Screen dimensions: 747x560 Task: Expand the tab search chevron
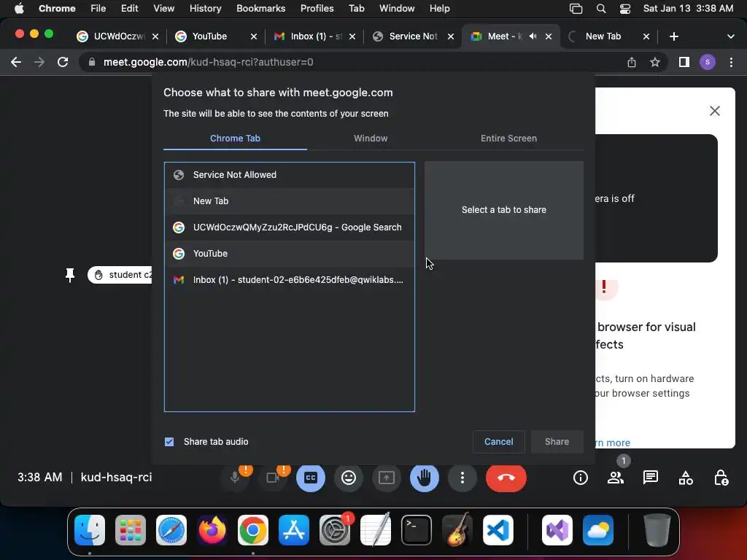coord(730,36)
